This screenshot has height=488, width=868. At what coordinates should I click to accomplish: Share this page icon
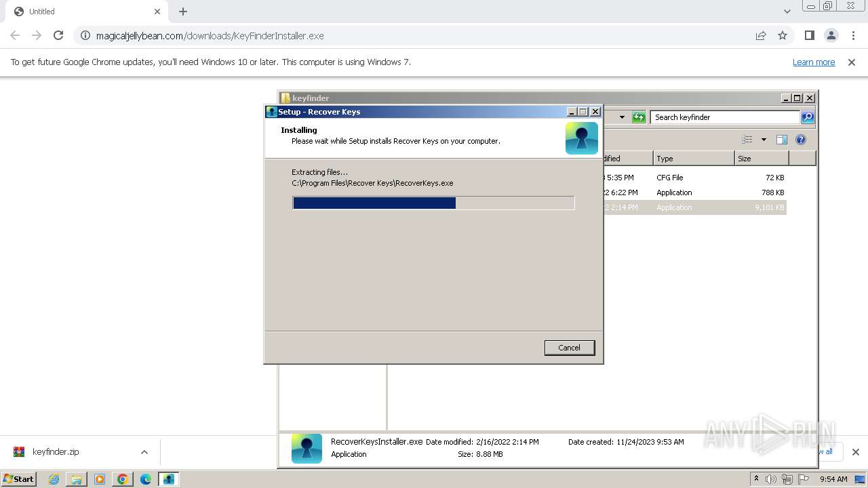[761, 35]
